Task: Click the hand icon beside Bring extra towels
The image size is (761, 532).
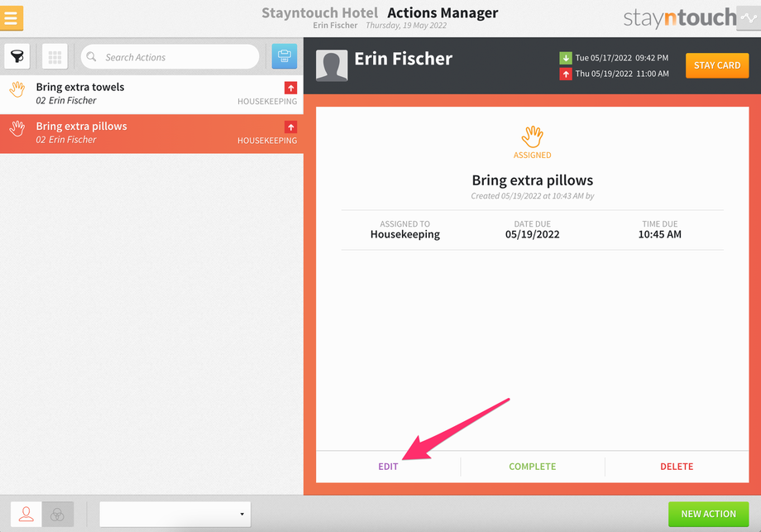Action: (17, 89)
